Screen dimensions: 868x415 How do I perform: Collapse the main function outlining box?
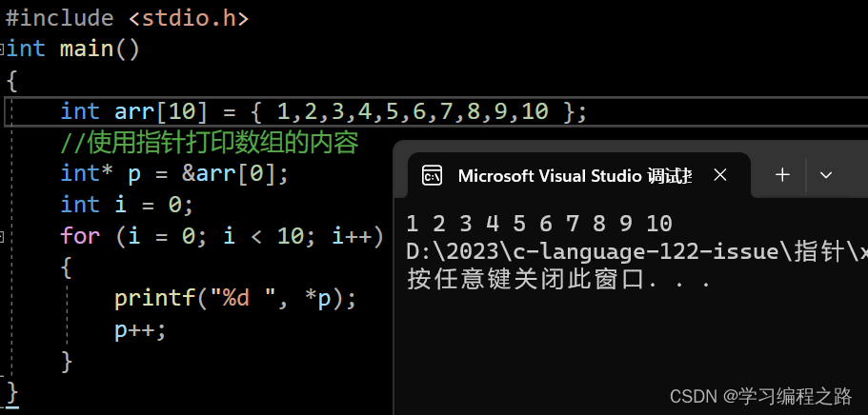[x=2, y=49]
